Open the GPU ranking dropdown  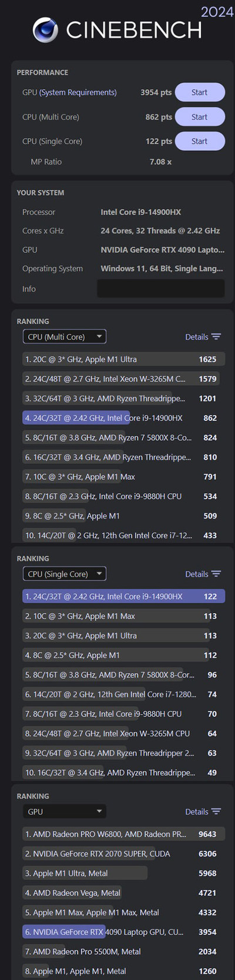point(64,811)
